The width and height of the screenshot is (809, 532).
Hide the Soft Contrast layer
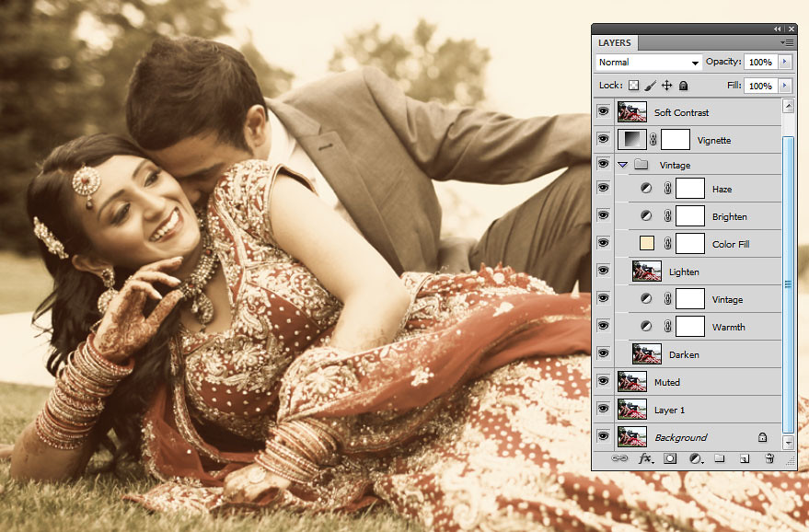[x=604, y=112]
